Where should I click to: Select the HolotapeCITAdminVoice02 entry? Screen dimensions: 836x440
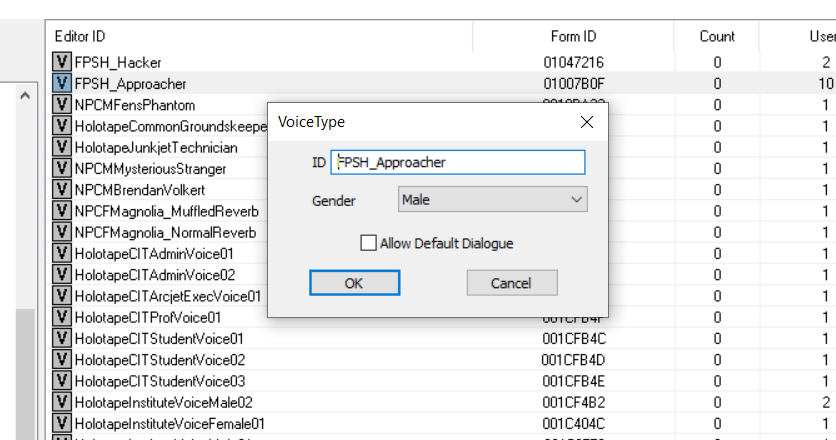point(155,275)
